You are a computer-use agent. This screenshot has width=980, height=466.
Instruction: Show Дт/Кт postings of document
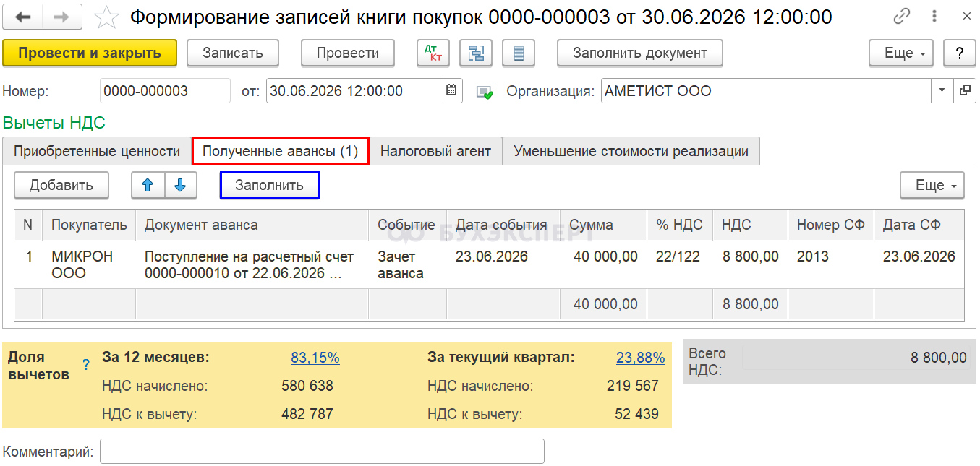click(434, 53)
